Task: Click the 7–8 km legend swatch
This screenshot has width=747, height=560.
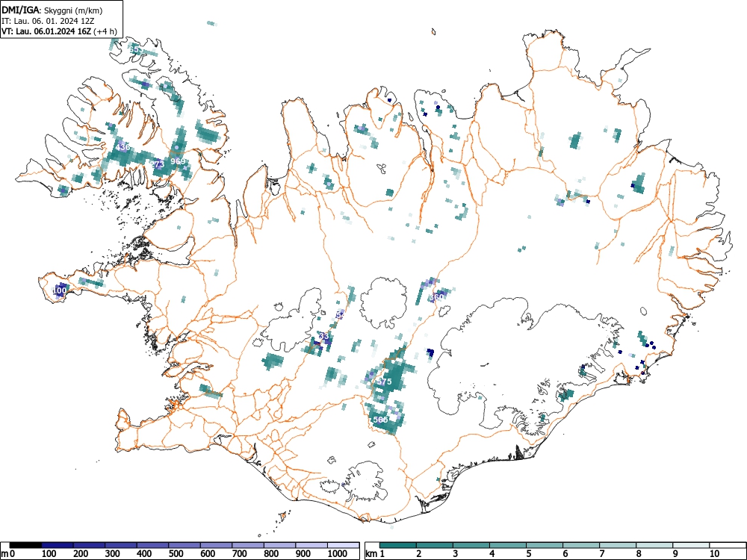Action: 618,545
